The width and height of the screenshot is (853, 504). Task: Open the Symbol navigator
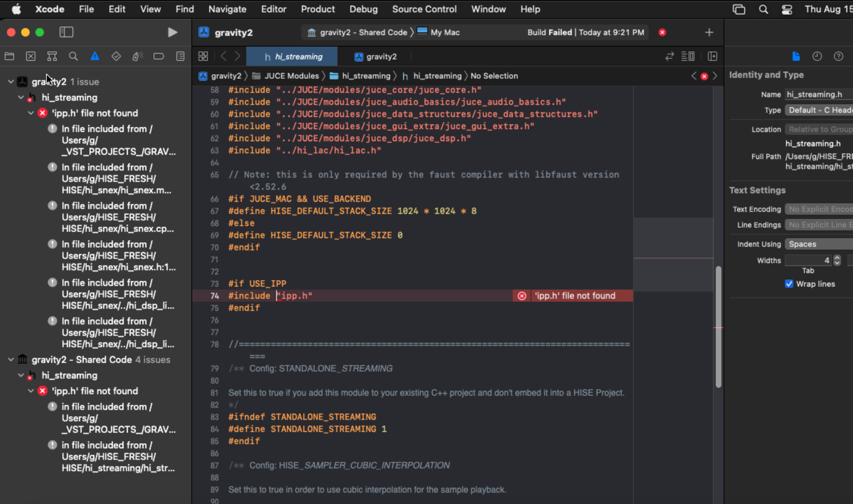52,57
